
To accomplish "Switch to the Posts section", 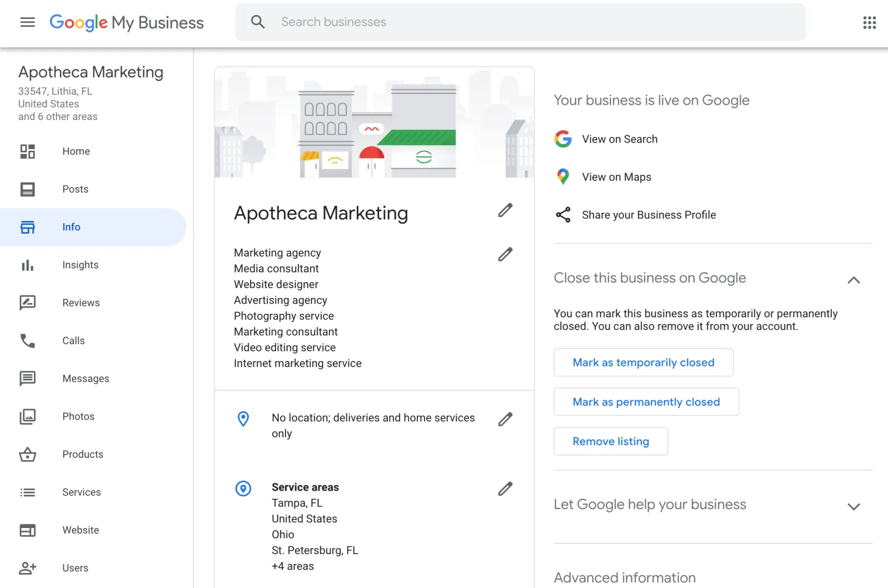I will pos(75,189).
